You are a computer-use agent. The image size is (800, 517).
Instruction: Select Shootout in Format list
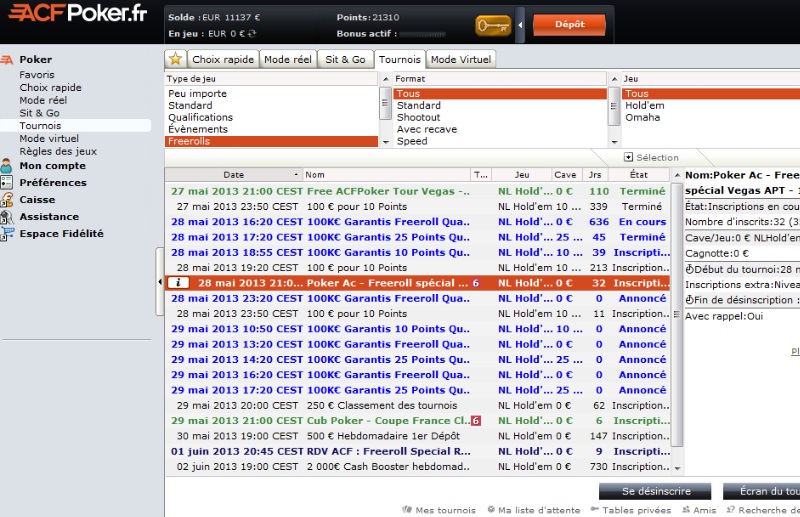[x=418, y=117]
